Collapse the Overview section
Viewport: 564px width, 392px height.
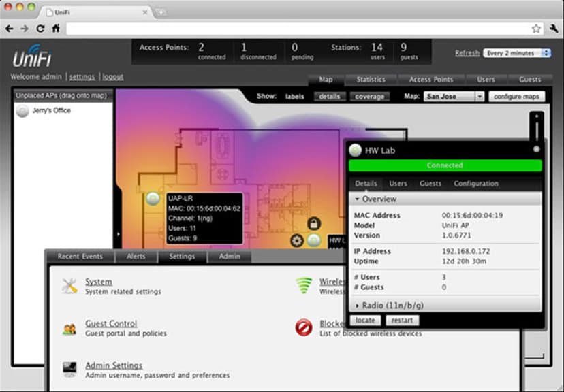click(x=445, y=199)
